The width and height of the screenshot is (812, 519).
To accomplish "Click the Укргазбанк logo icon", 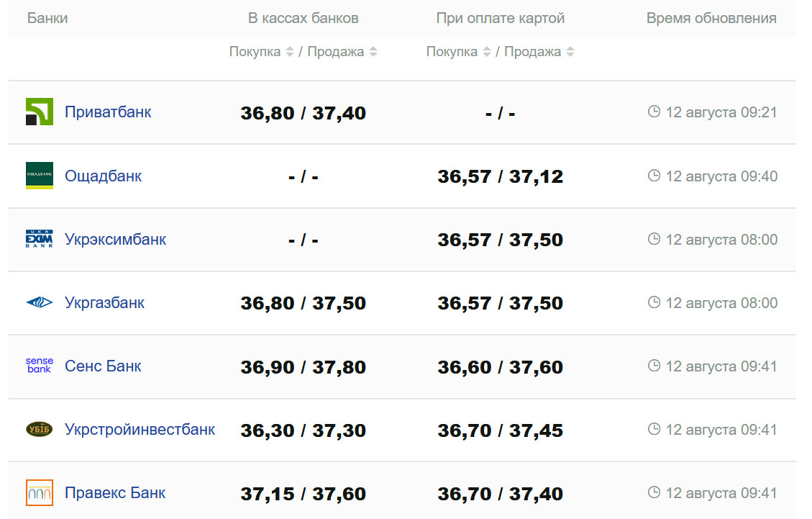I will (40, 302).
